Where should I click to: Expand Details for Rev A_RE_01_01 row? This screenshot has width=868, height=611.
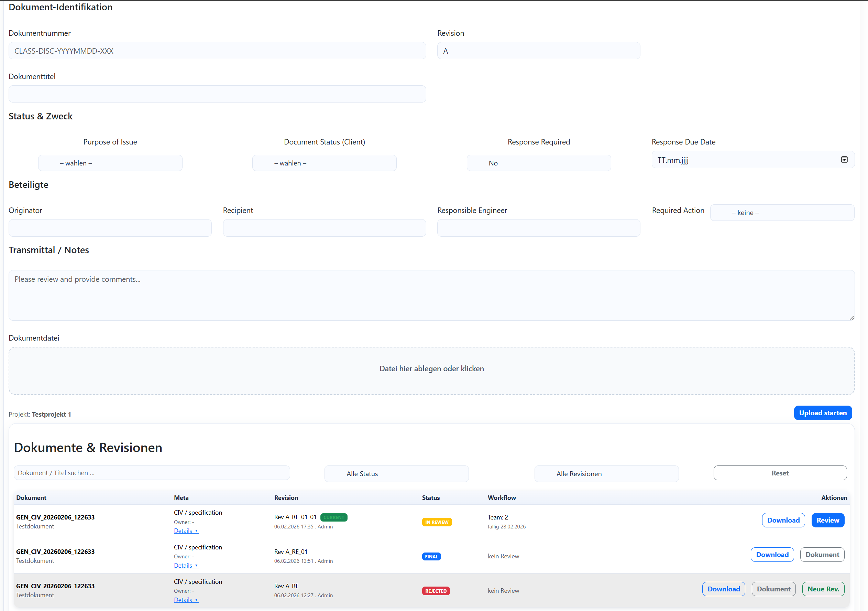coord(186,531)
